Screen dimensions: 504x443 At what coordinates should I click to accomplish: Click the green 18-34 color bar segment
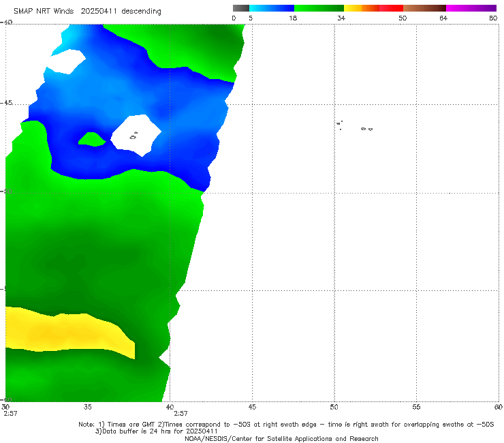(319, 8)
